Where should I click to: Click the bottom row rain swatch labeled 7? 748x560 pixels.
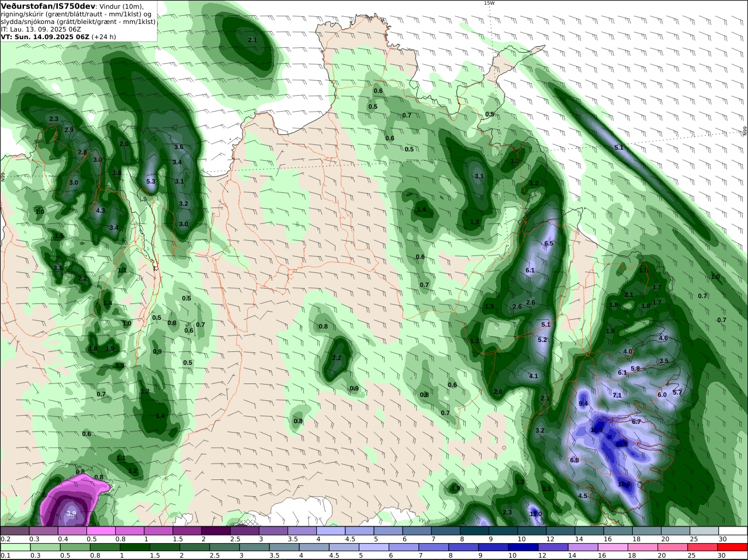click(x=435, y=547)
